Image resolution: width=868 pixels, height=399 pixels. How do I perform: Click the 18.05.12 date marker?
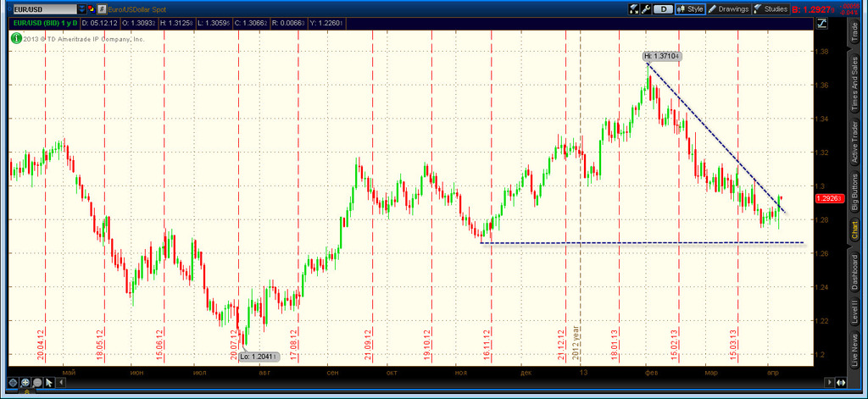point(100,346)
